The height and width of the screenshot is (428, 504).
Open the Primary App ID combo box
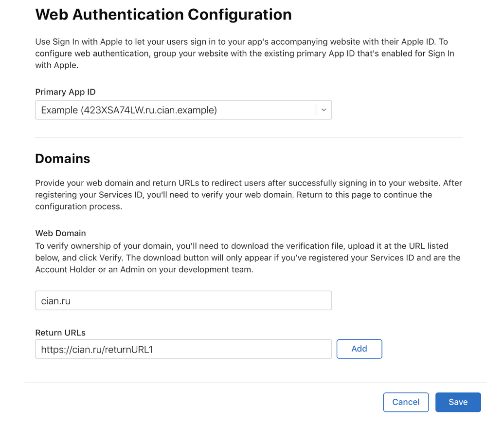[183, 110]
